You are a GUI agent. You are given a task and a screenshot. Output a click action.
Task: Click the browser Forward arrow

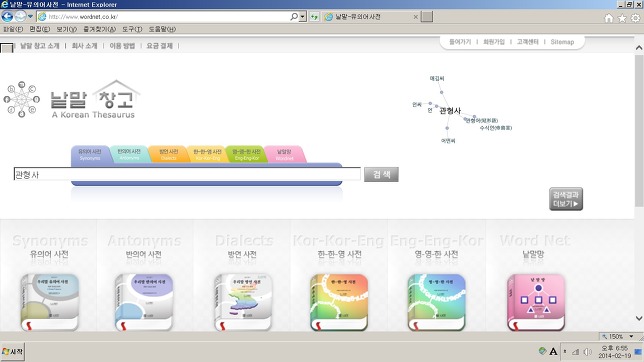tap(20, 16)
